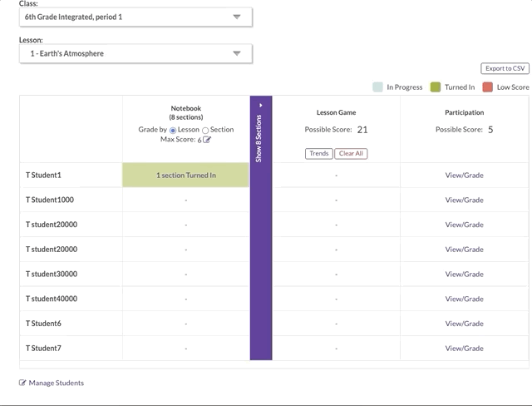Select the Grade by Lesson radio button

coord(173,130)
